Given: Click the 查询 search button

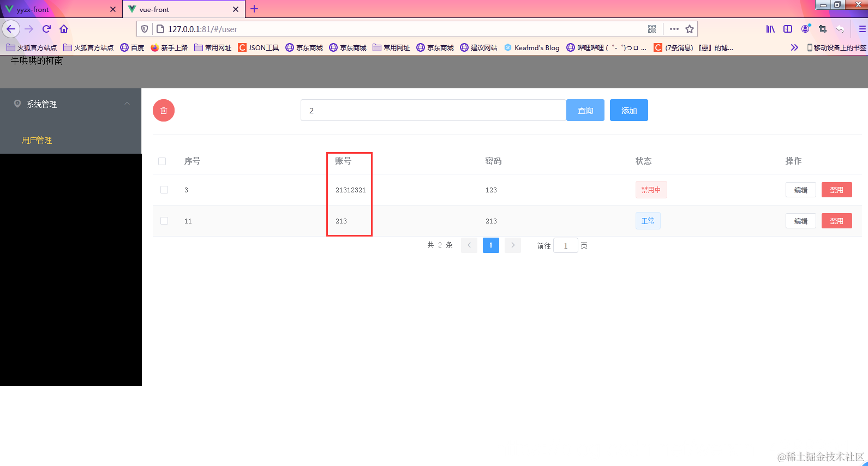Looking at the screenshot, I should [585, 110].
